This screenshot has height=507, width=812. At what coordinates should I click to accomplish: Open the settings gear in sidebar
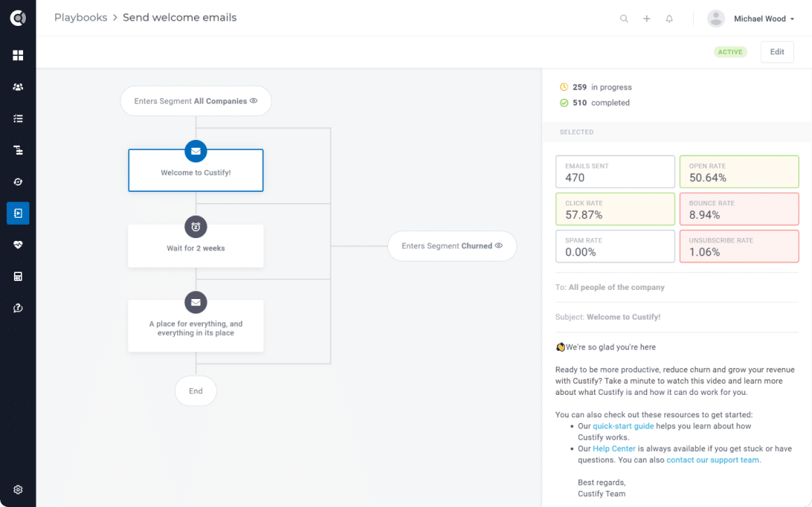click(x=18, y=489)
